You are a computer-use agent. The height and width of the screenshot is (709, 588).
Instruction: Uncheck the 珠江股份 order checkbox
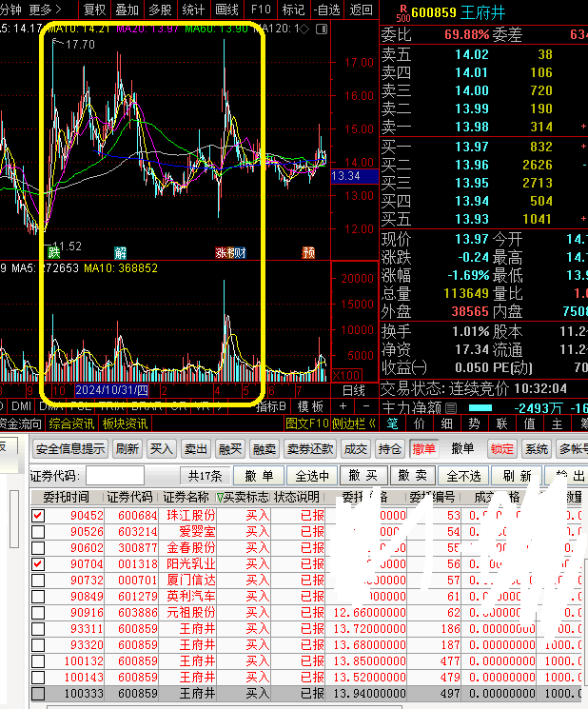point(38,516)
